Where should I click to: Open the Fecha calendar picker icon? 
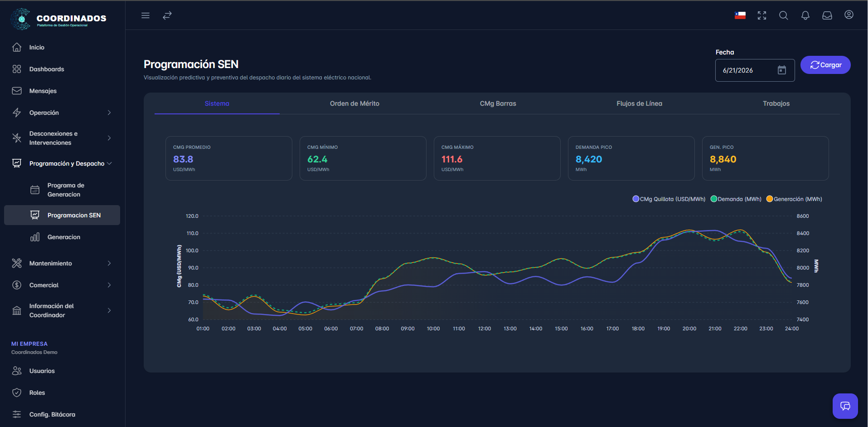click(782, 70)
